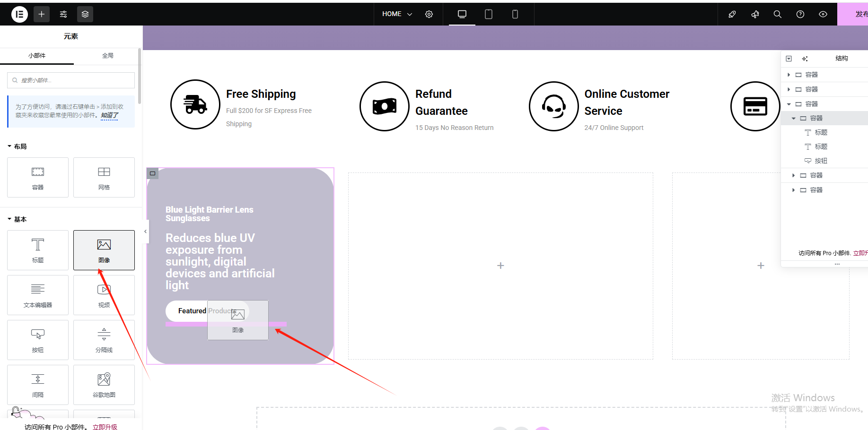The image size is (868, 430).
Task: Toggle the structure layers icon
Action: 85,14
